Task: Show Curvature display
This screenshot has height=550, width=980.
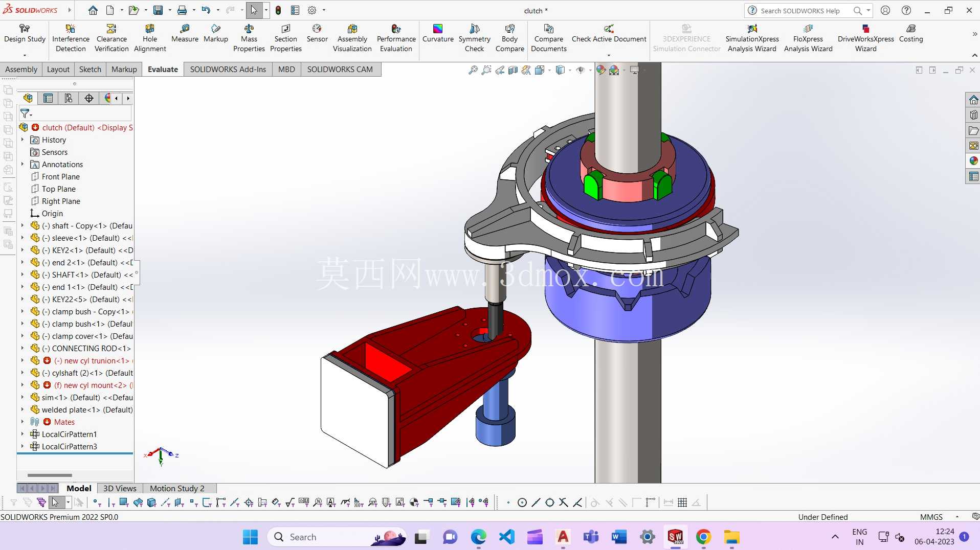Action: pos(438,34)
